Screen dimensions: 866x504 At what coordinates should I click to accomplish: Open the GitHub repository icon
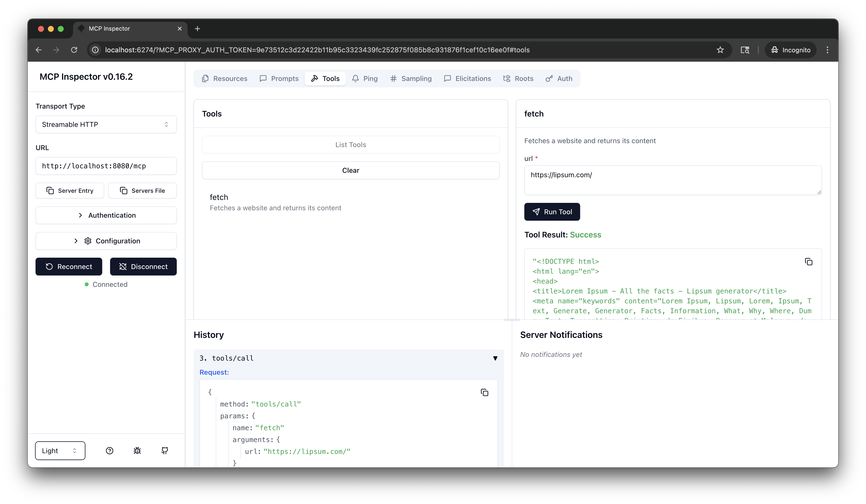click(x=165, y=451)
